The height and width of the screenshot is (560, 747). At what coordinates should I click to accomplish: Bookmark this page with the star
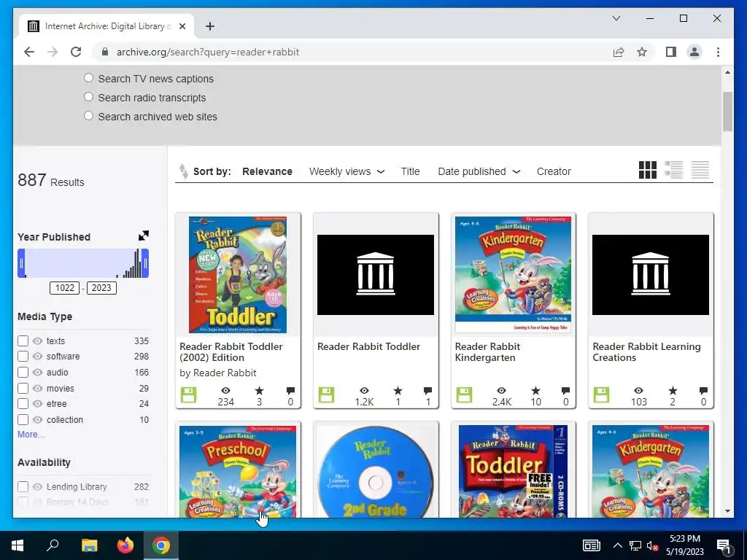point(642,52)
